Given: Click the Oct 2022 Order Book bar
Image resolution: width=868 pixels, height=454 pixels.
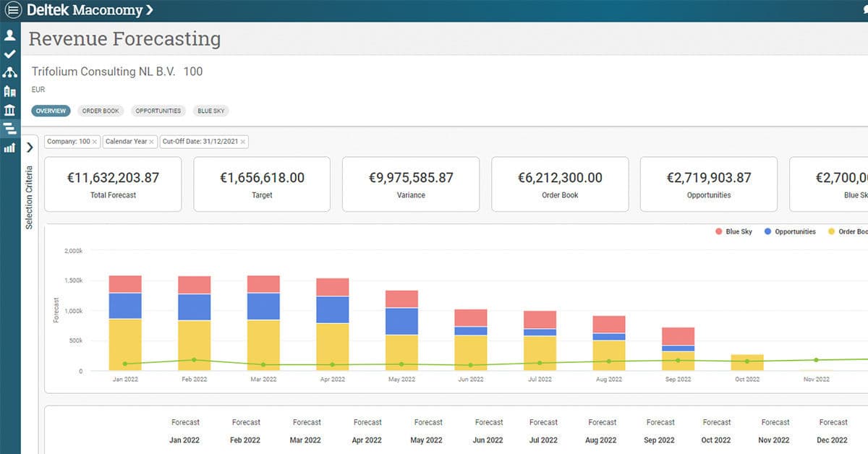Looking at the screenshot, I should coord(747,363).
